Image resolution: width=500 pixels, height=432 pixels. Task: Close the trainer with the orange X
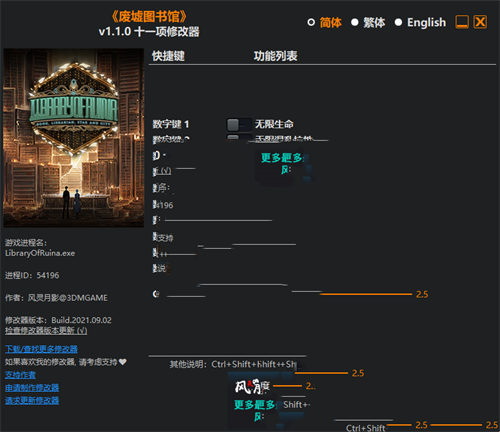point(480,22)
